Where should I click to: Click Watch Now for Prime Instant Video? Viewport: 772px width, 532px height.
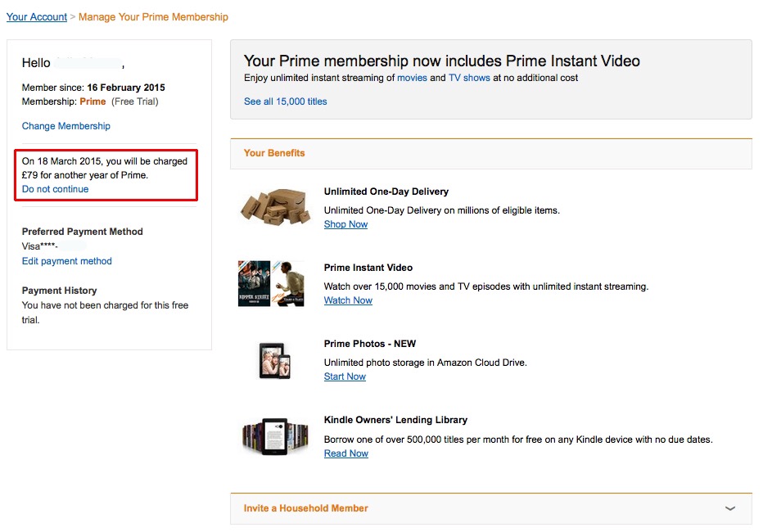click(x=348, y=300)
